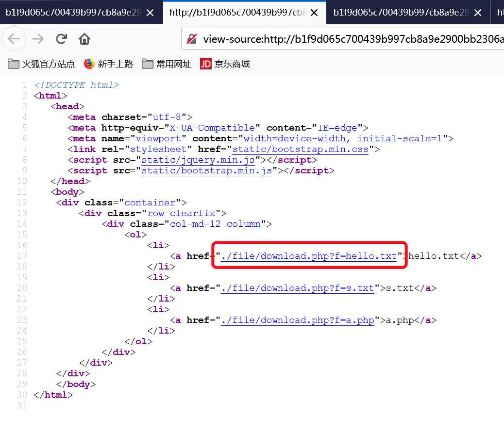Click the s.txt anchor text
This screenshot has height=438, width=504.
click(x=400, y=288)
